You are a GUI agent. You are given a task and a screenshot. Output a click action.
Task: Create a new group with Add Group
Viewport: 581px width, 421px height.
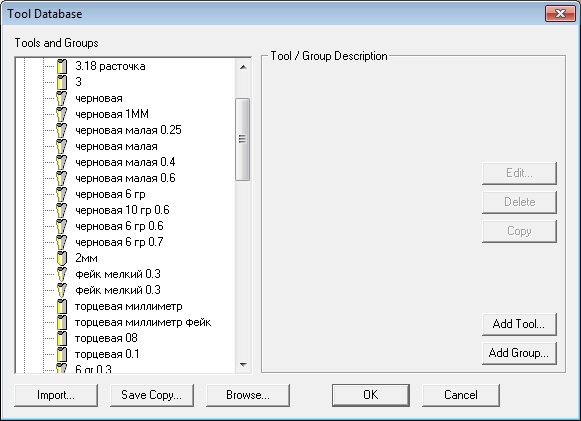tap(519, 353)
